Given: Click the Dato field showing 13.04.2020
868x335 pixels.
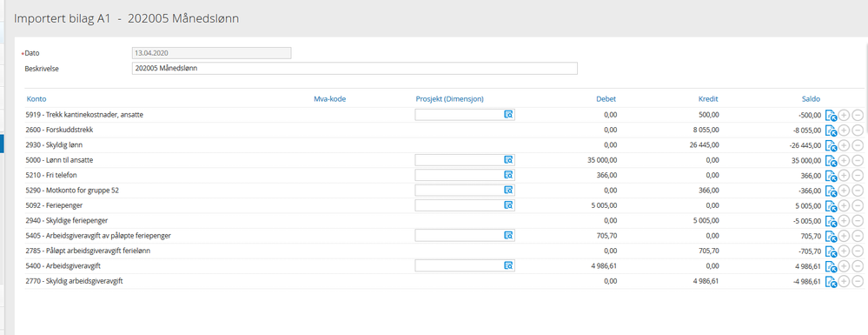Looking at the screenshot, I should (x=211, y=53).
